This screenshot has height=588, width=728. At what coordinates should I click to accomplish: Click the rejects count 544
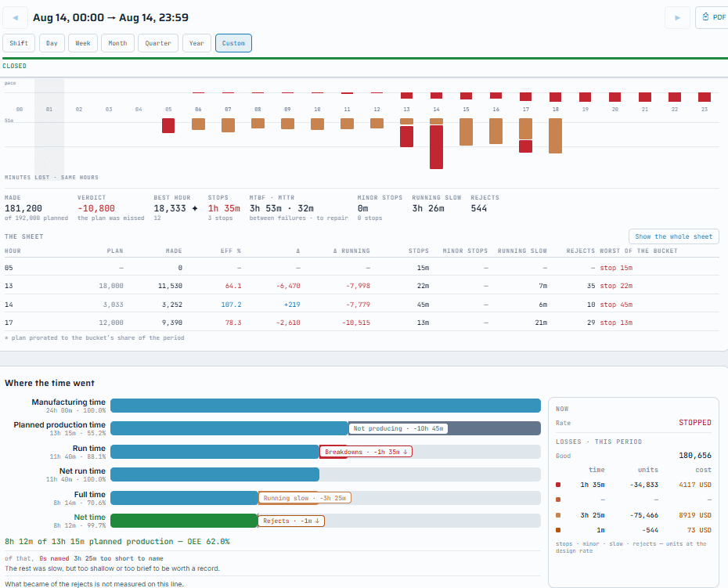coord(478,208)
